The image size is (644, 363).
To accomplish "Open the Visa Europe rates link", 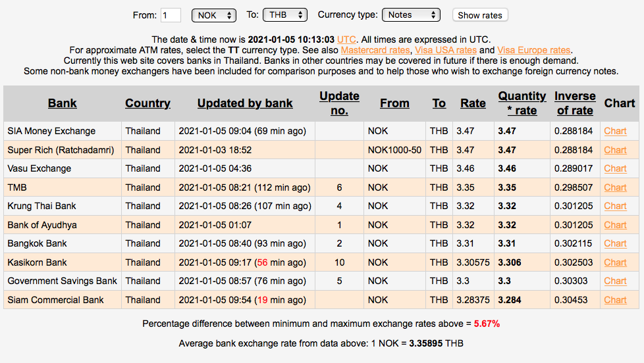I will pos(533,50).
